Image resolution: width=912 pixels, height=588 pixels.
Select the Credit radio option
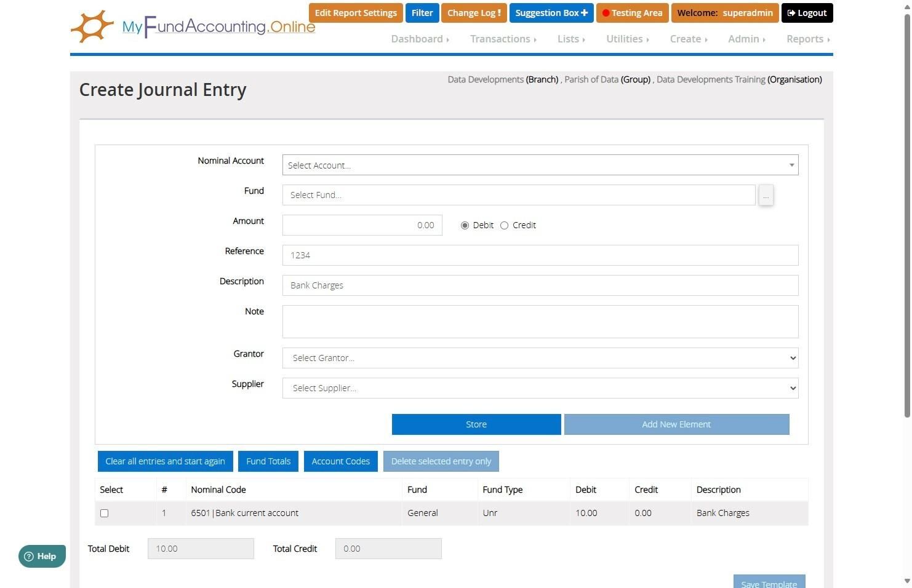pos(504,225)
